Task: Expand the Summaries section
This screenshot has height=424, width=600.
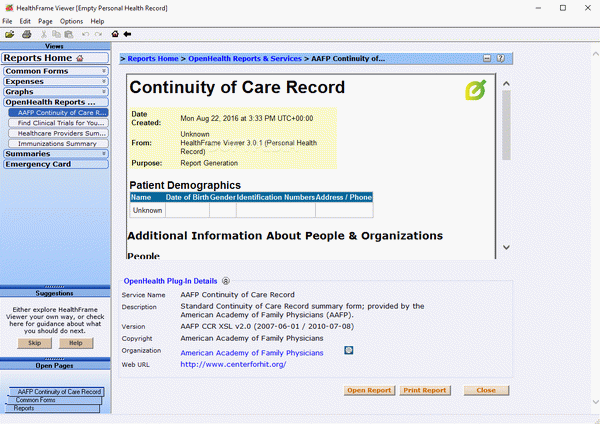Action: pyautogui.click(x=56, y=154)
